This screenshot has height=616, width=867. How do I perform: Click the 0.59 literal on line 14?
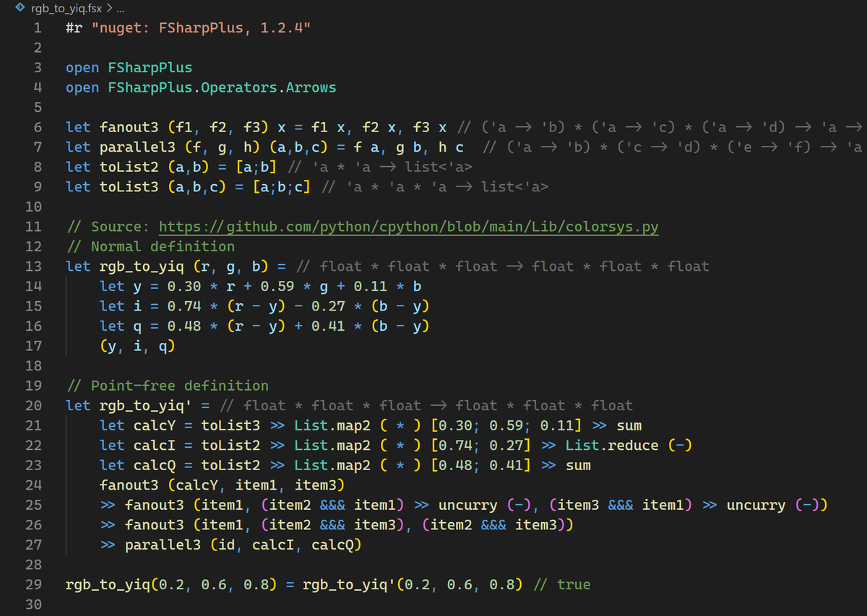[x=277, y=286]
